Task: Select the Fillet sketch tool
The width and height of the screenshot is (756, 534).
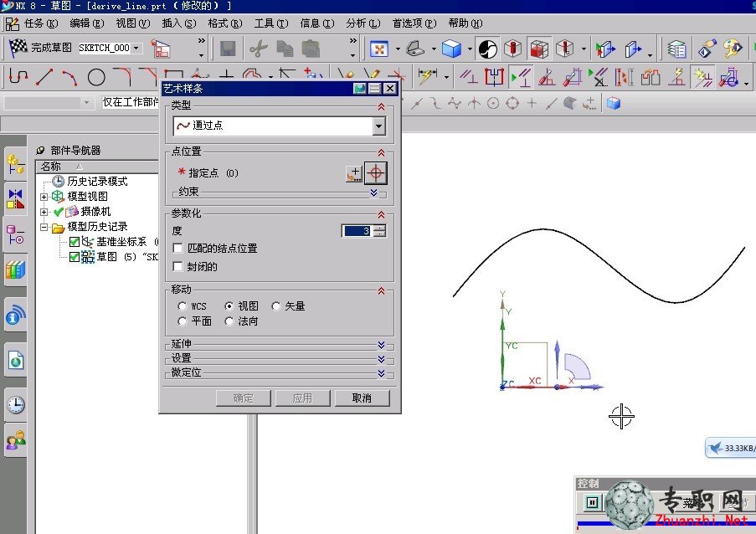Action: (x=122, y=77)
